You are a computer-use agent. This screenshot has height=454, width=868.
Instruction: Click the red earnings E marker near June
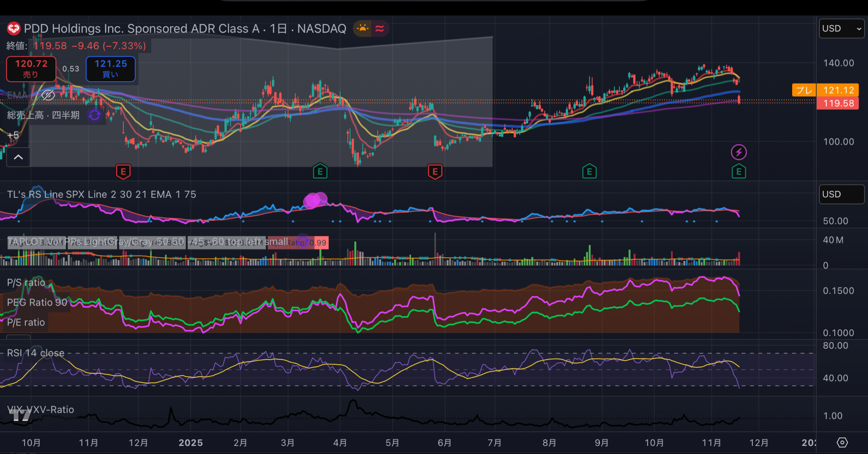[x=435, y=172]
